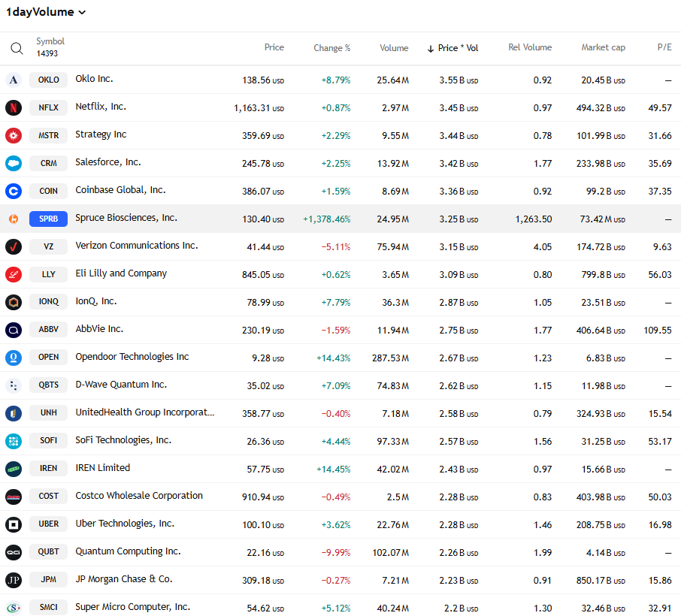Open the JPM ticker badge
Image resolution: width=681 pixels, height=616 pixels.
tap(49, 580)
